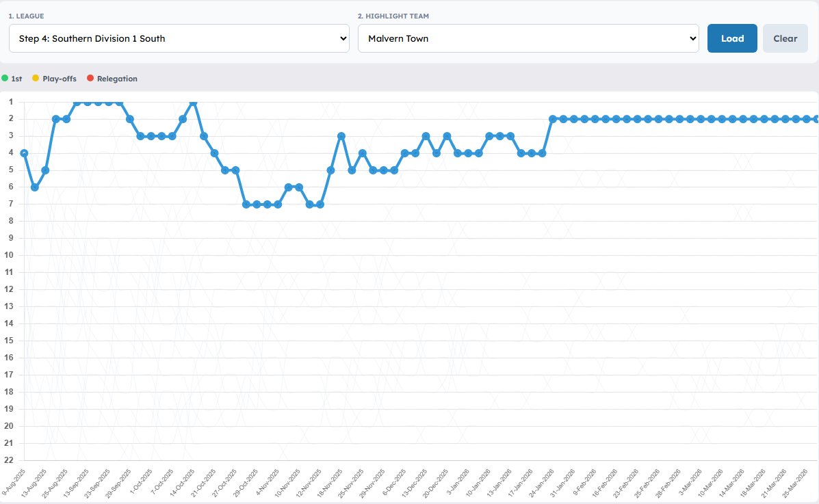Select the 13-Aug-2025 data point at 5th place
The width and height of the screenshot is (819, 504).
click(x=45, y=170)
